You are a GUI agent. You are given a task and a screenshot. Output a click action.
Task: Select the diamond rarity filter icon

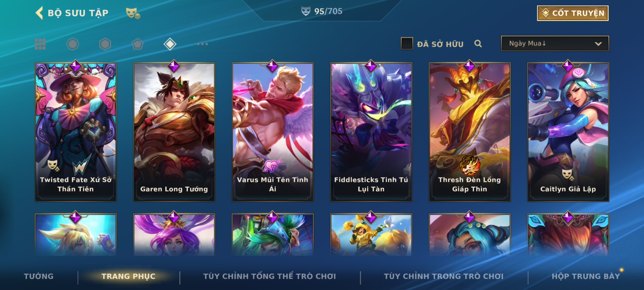click(170, 44)
